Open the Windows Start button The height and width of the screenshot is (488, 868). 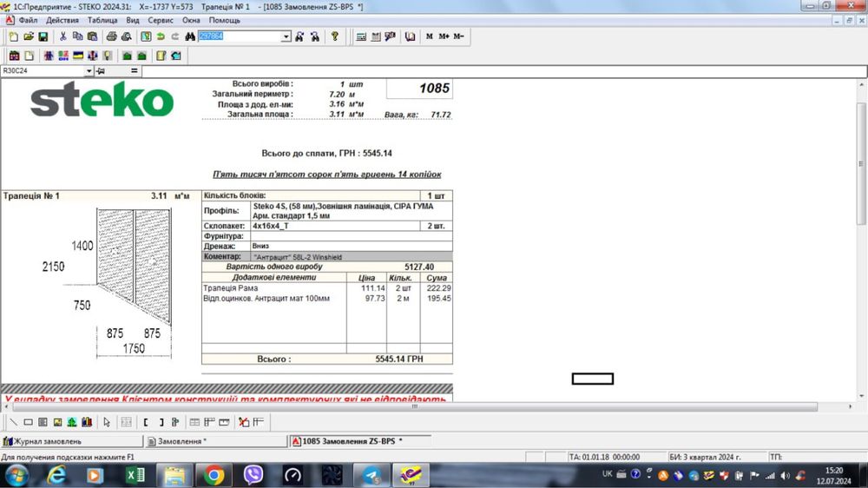click(17, 476)
